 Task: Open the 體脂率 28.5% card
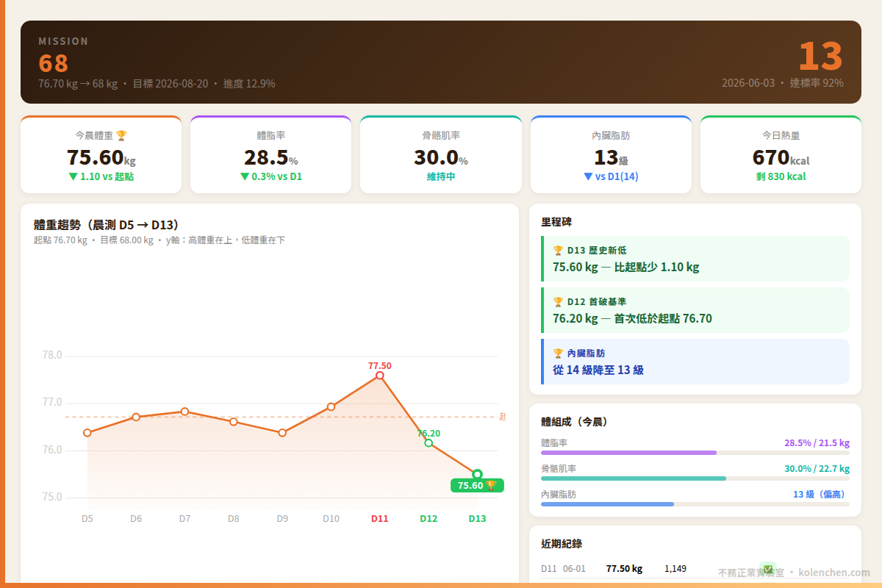click(270, 154)
